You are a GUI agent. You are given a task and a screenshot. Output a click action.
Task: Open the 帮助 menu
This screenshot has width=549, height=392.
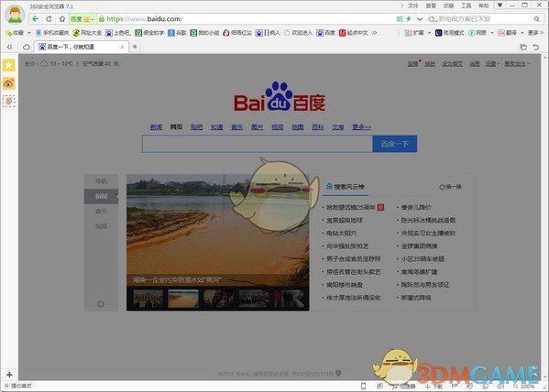[484, 5]
